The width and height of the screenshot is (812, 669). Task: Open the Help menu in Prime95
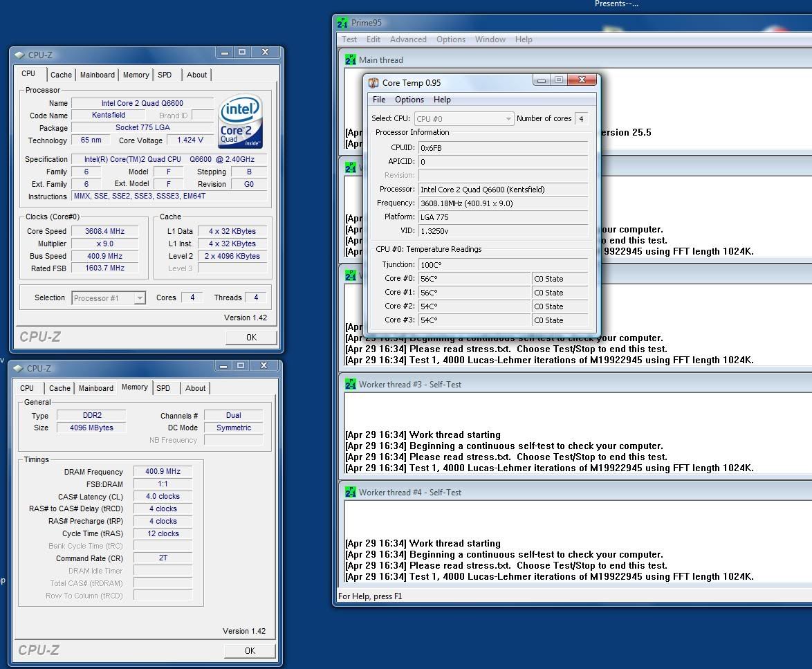click(524, 39)
